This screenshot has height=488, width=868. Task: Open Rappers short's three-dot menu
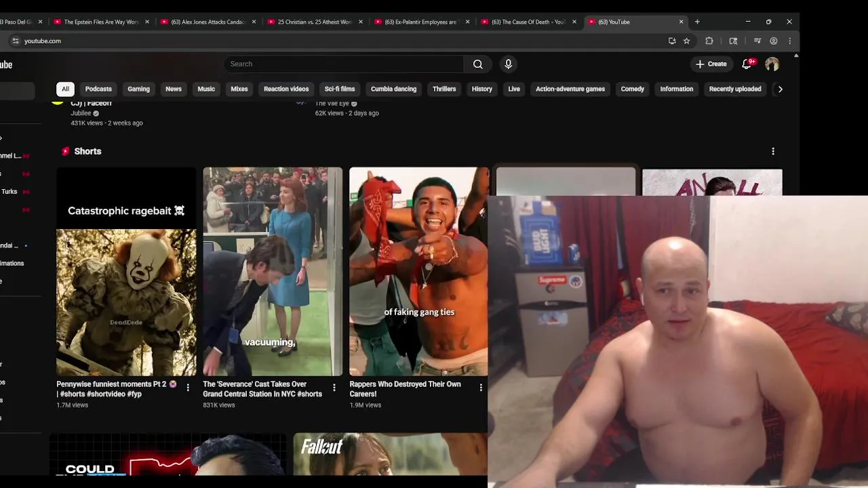pyautogui.click(x=481, y=388)
